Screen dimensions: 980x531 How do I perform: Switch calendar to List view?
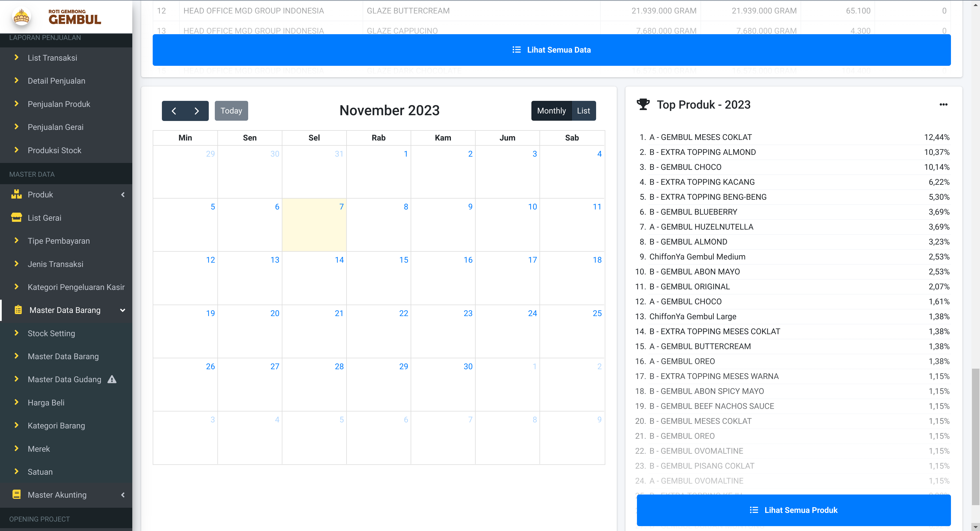click(x=583, y=111)
